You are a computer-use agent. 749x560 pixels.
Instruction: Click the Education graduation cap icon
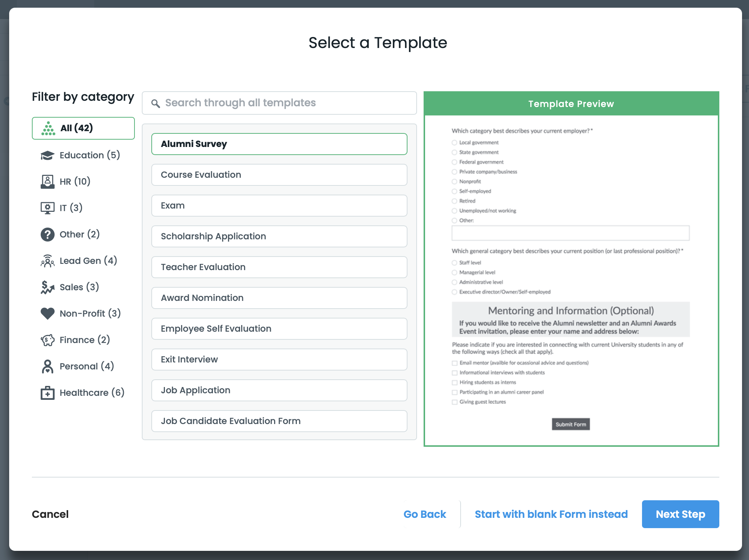coord(47,155)
